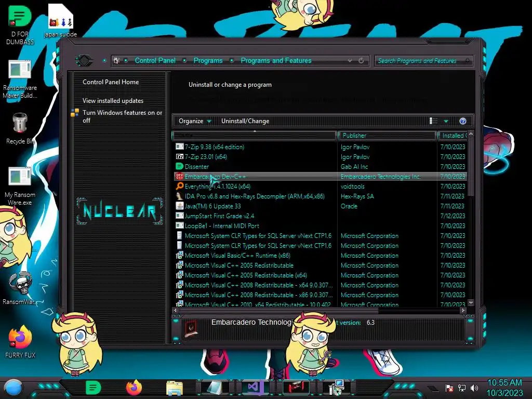532x399 pixels.
Task: Click the Java 6 Update 33 icon
Action: (x=179, y=206)
